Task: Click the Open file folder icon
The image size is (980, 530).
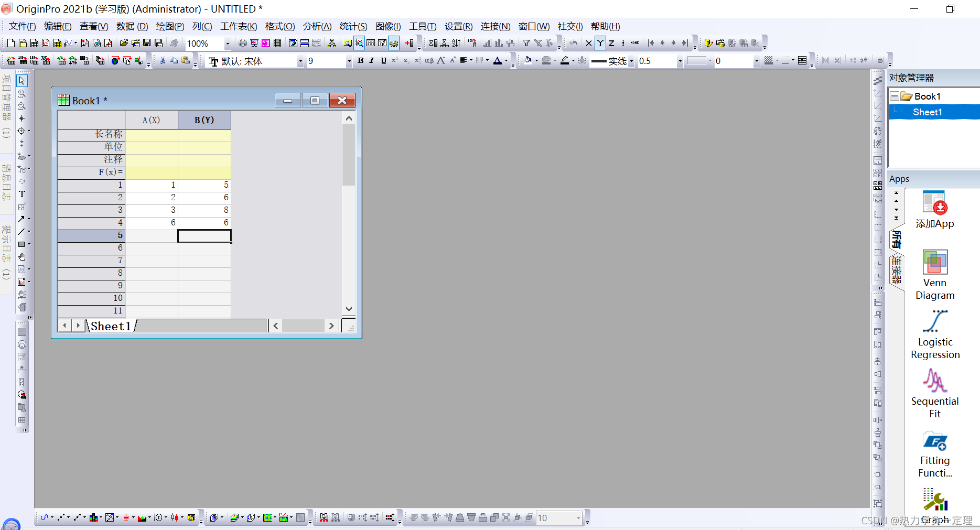Action: click(x=124, y=43)
